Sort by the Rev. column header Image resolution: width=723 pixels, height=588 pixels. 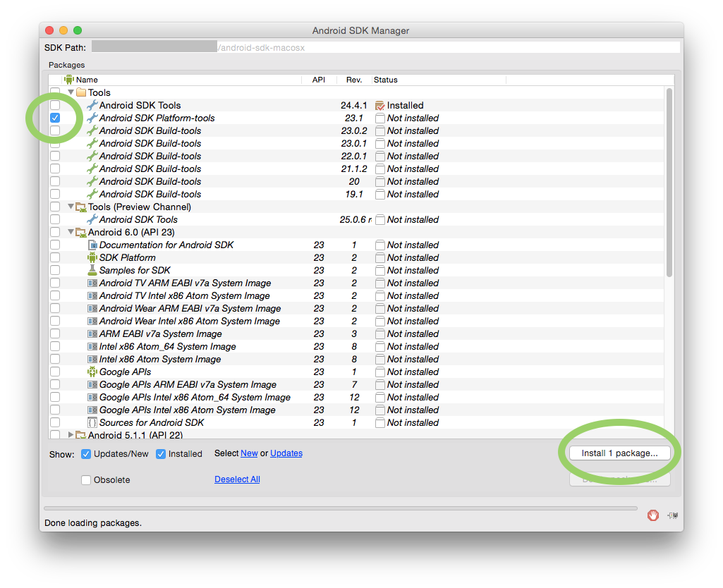(354, 80)
